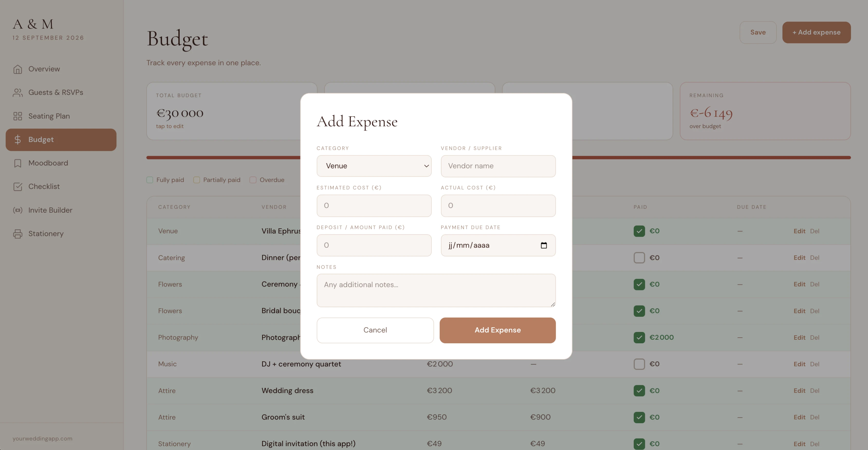This screenshot has width=868, height=450.
Task: Cancel the Add Expense dialog
Action: coord(375,330)
